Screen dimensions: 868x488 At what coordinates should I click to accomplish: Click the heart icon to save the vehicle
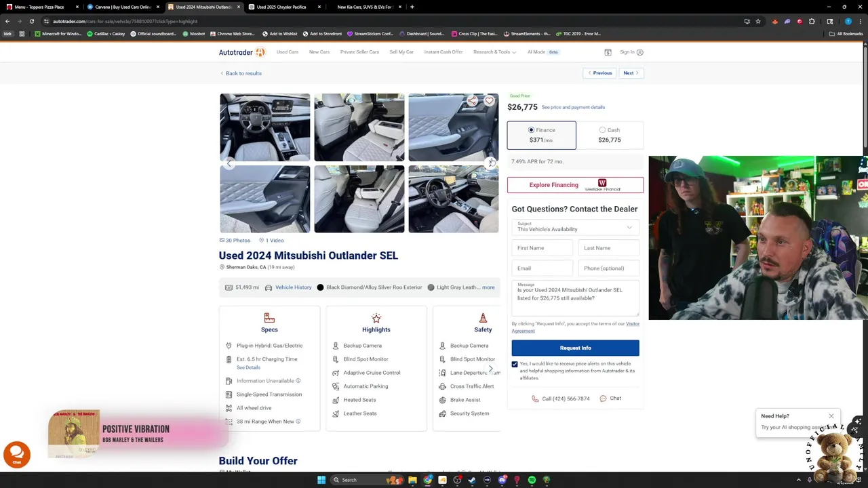[489, 101]
